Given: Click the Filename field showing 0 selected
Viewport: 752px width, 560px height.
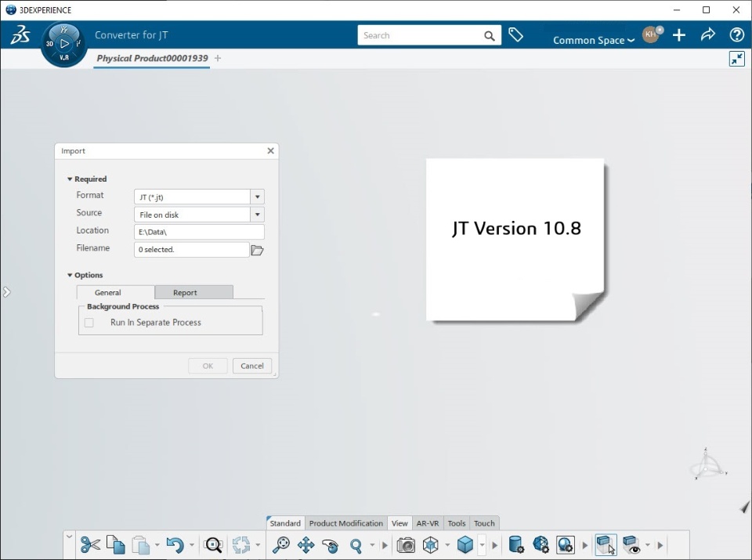Looking at the screenshot, I should tap(191, 250).
